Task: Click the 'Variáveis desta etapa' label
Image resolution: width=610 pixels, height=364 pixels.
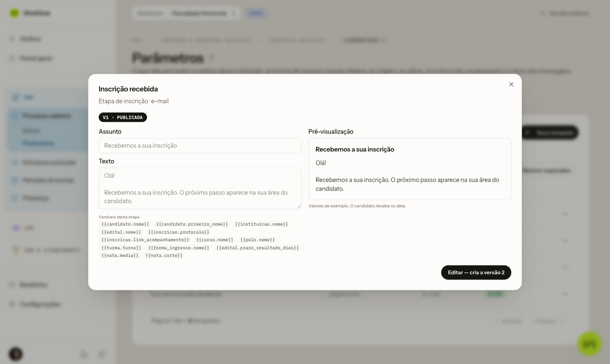Action: 119,217
